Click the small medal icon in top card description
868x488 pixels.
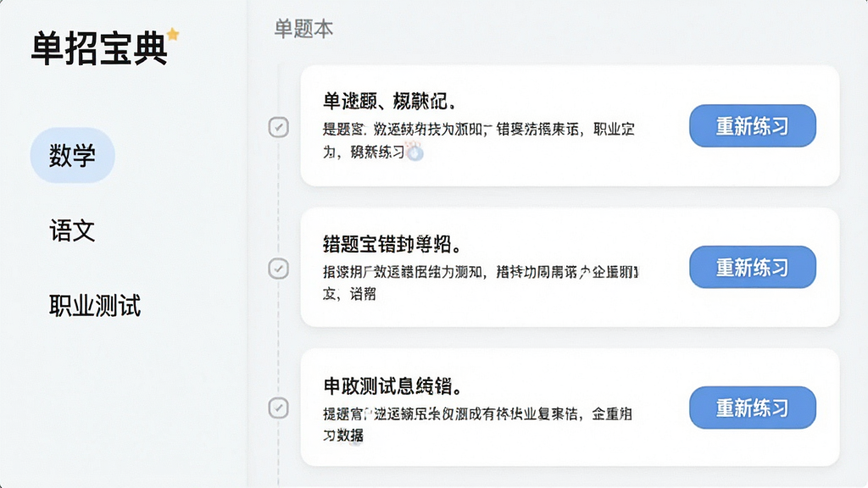coord(415,151)
